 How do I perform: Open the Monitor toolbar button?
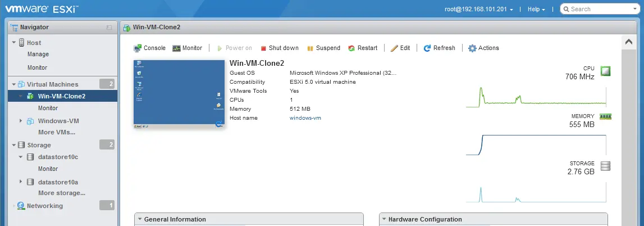coord(188,48)
